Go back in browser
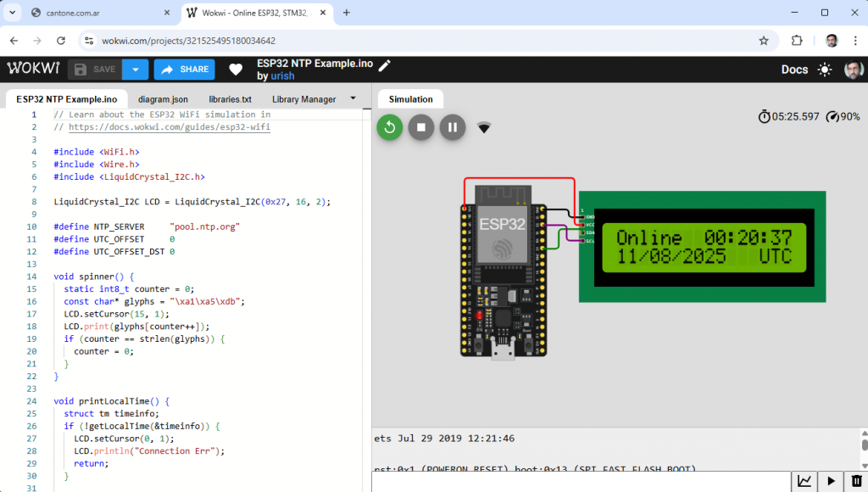This screenshot has width=868, height=492. tap(14, 41)
